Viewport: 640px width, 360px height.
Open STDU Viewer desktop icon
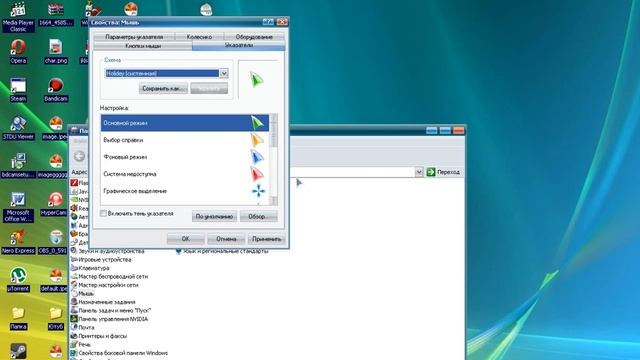(18, 128)
